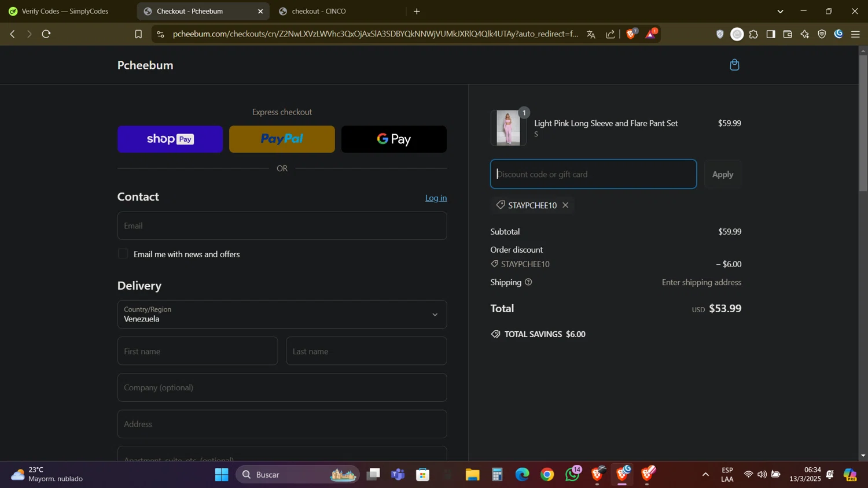The width and height of the screenshot is (868, 488).
Task: Focus the Company (optional) field
Action: click(282, 387)
